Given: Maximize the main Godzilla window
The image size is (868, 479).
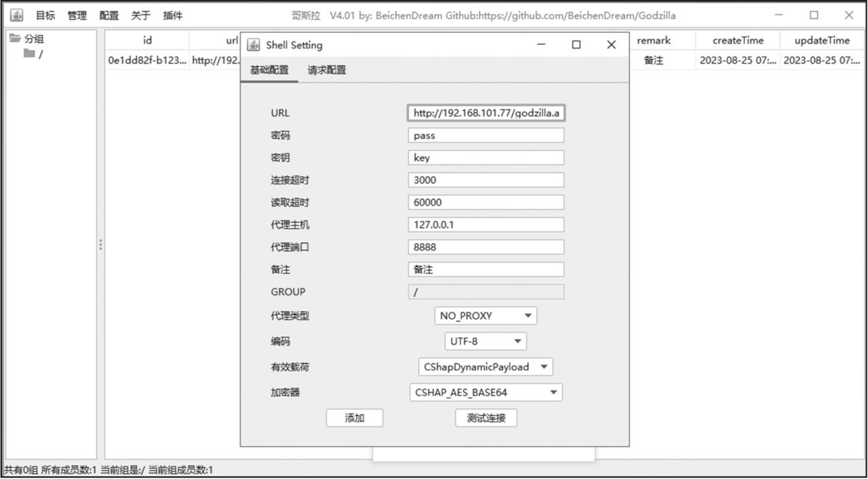Looking at the screenshot, I should point(814,15).
